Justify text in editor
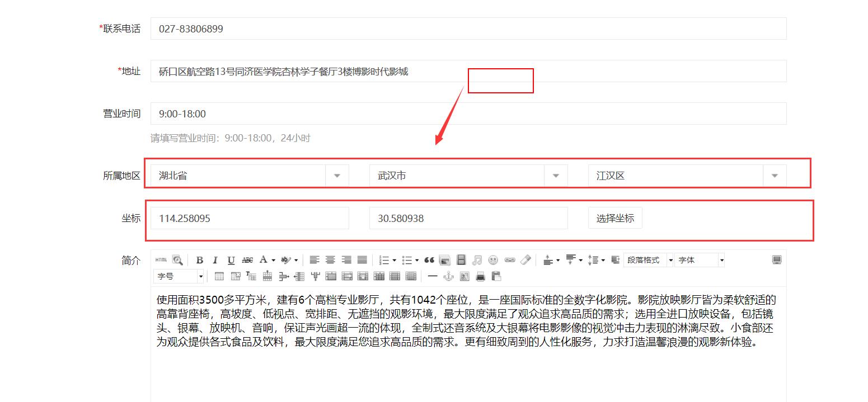Screen dimensions: 868x402 (362, 260)
